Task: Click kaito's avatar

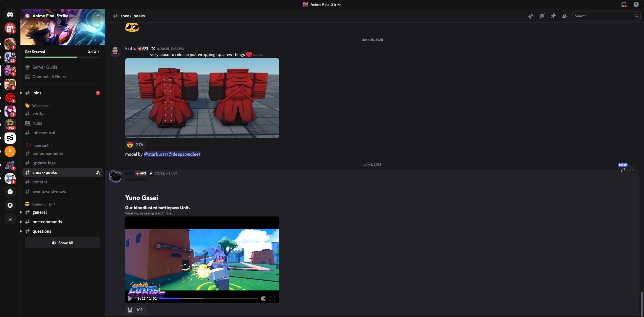Action: point(115,52)
